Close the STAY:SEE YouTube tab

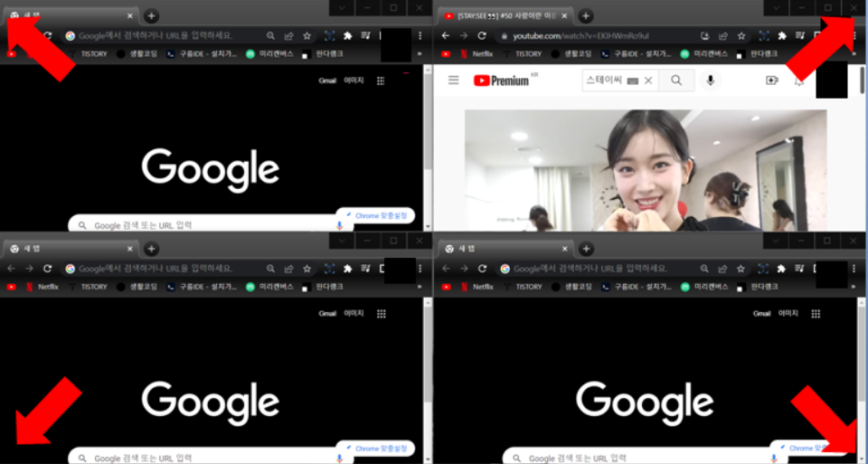pyautogui.click(x=564, y=16)
